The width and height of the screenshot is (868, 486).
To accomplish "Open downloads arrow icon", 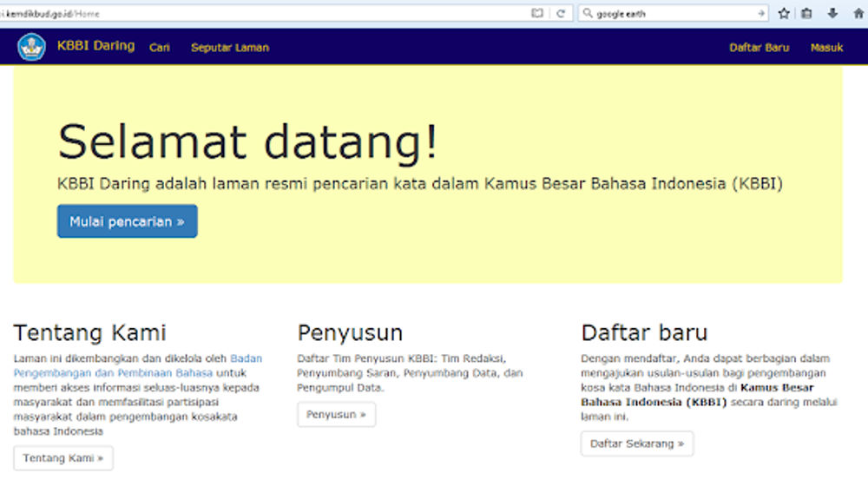I will [x=832, y=14].
